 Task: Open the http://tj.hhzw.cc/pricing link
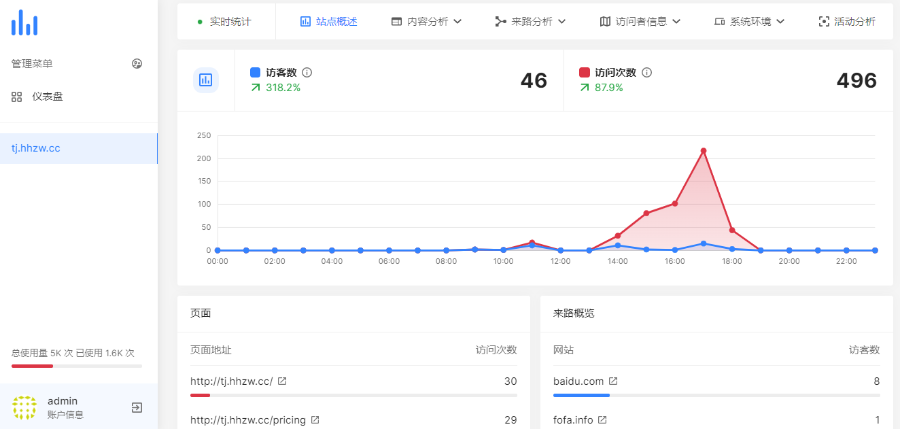pyautogui.click(x=248, y=420)
